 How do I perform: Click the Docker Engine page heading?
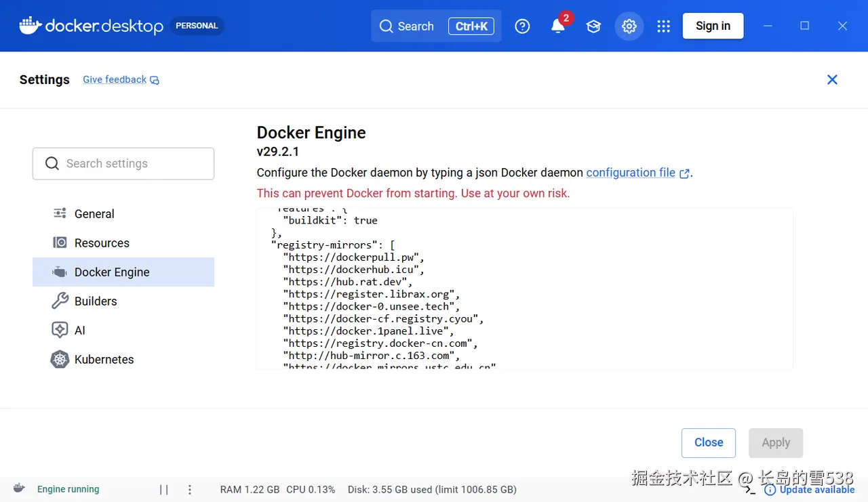pos(311,132)
